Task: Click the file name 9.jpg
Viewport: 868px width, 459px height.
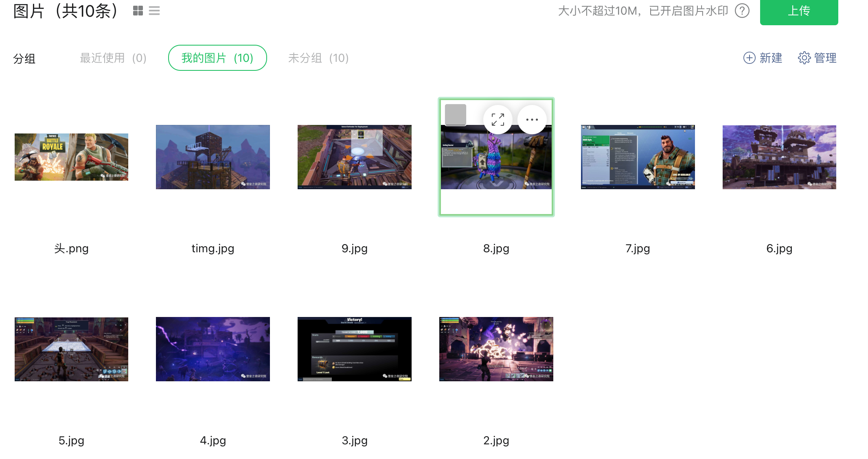Action: pos(355,248)
